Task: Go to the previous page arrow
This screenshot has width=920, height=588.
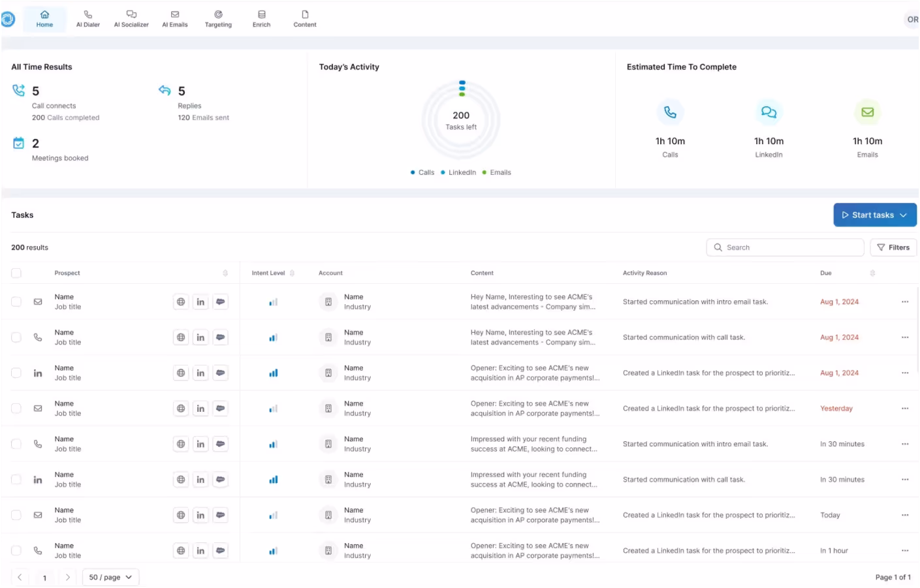Action: [x=20, y=577]
